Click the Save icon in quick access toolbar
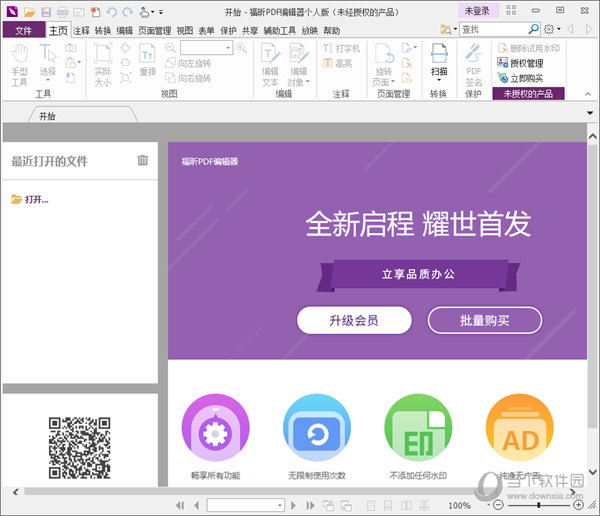600x516 pixels. pos(46,12)
